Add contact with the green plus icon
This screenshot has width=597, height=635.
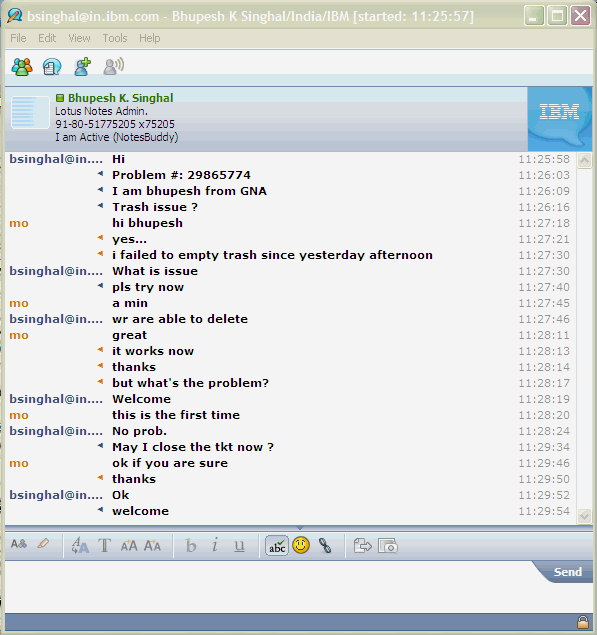82,66
